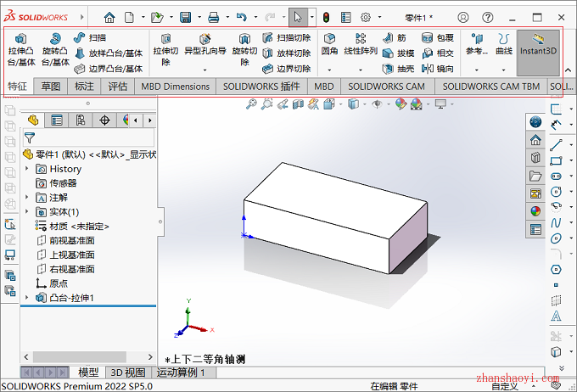This screenshot has width=577, height=392.
Task: Open the 3D 视图 bottom tab
Action: point(128,372)
